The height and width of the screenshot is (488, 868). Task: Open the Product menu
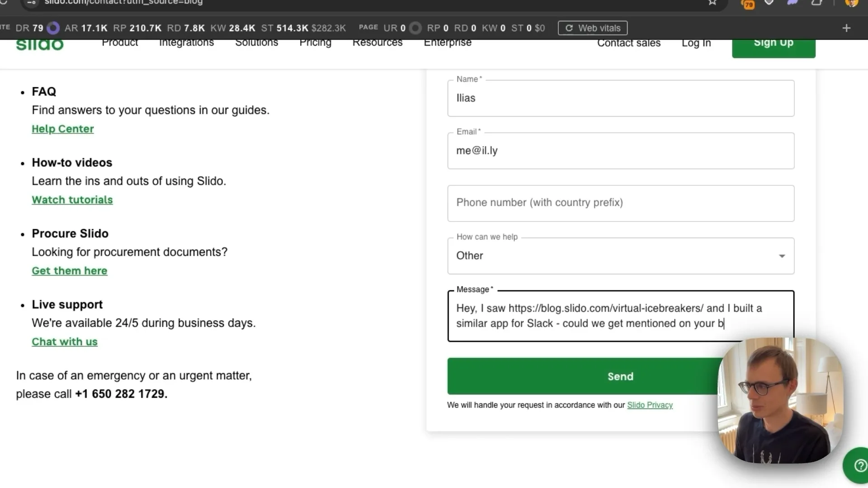pyautogui.click(x=120, y=43)
